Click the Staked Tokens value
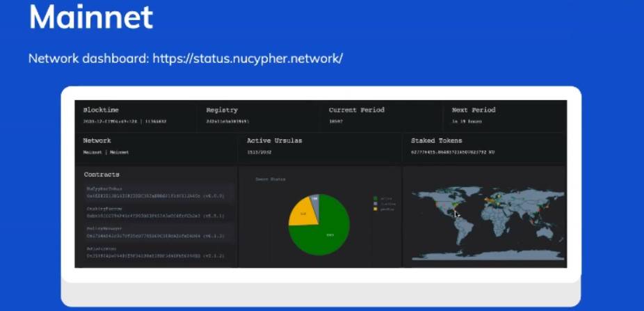Image resolution: width=644 pixels, height=311 pixels. (453, 152)
